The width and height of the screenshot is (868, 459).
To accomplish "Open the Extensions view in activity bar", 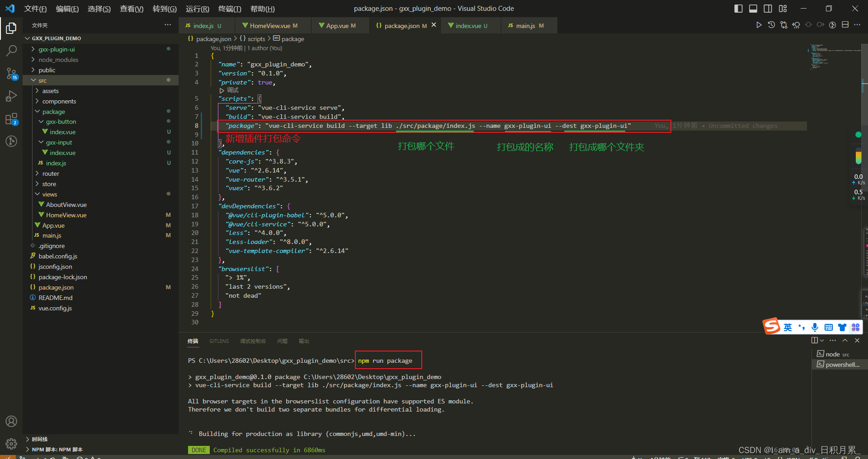I will pyautogui.click(x=11, y=119).
